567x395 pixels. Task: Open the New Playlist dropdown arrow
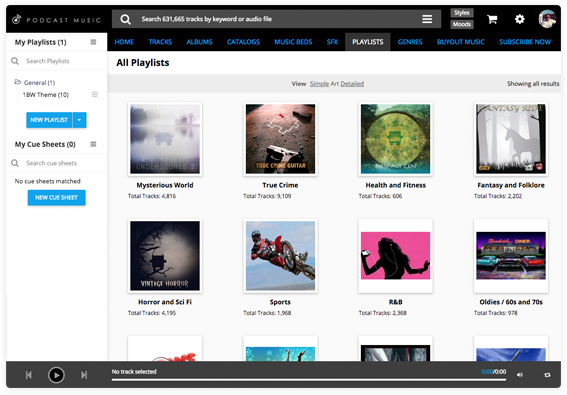[80, 120]
